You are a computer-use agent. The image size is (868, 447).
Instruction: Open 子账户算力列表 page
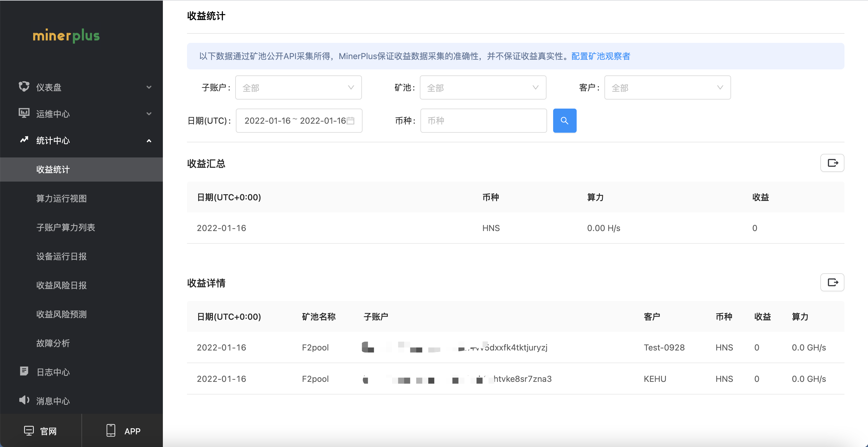tap(66, 227)
